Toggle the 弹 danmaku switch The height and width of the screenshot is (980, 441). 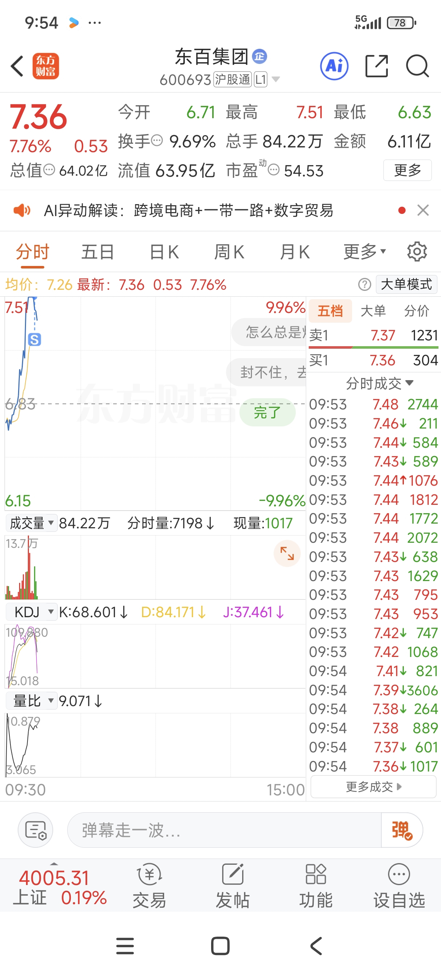click(402, 830)
